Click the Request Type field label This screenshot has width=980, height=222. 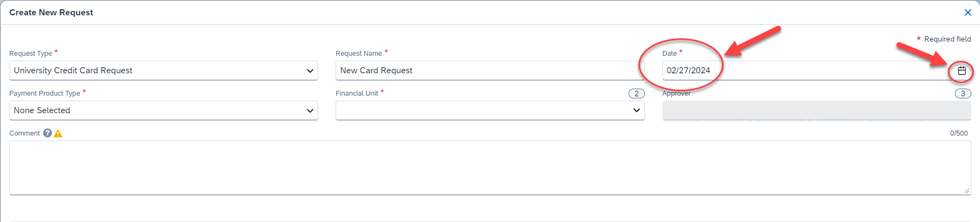[31, 54]
